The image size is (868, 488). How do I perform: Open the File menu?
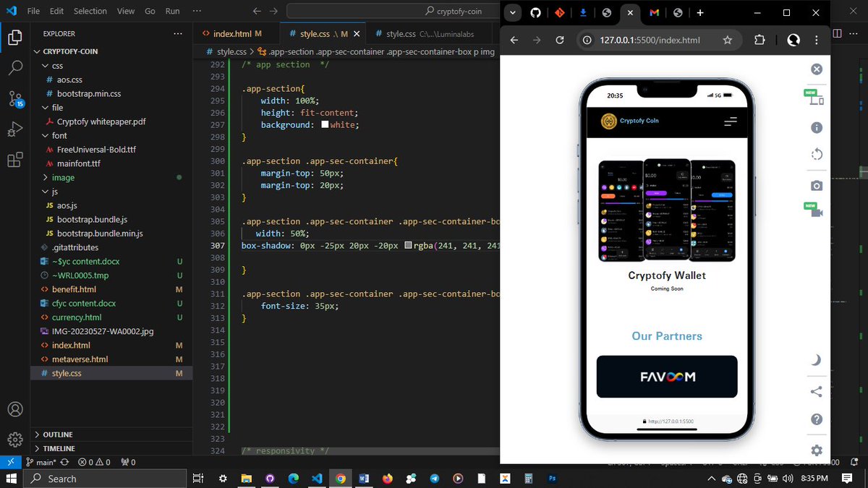[x=33, y=12]
